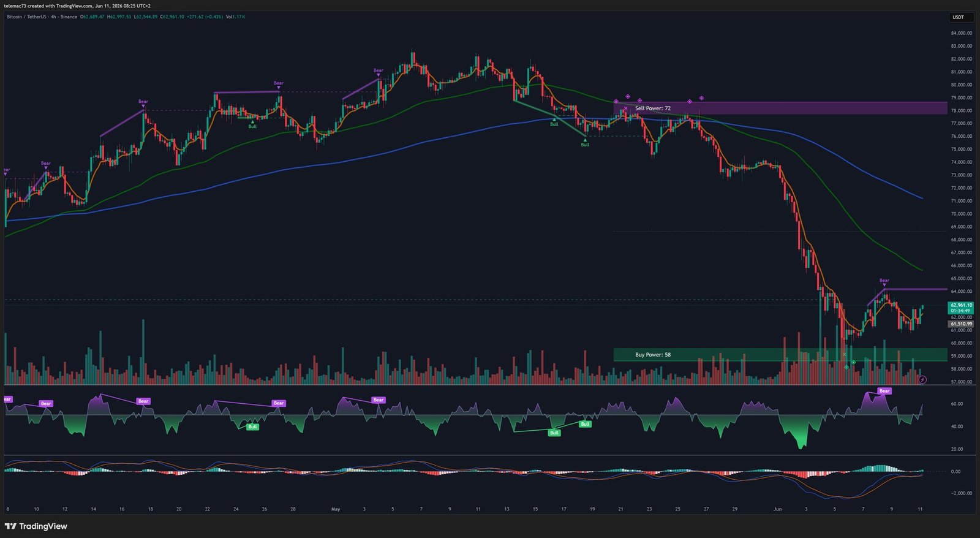This screenshot has height=538, width=980.
Task: Click the lightning bolt event icon on chart
Action: click(922, 380)
